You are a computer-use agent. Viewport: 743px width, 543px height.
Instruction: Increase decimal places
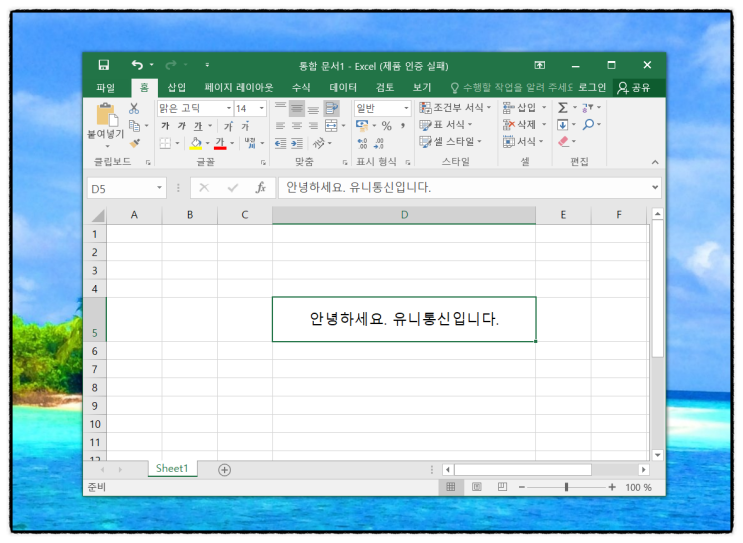[x=362, y=143]
